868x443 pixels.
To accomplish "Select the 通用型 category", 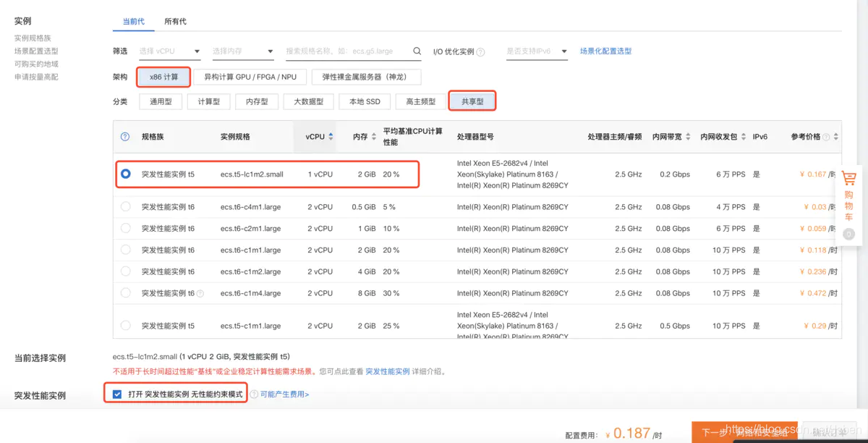I will 161,101.
